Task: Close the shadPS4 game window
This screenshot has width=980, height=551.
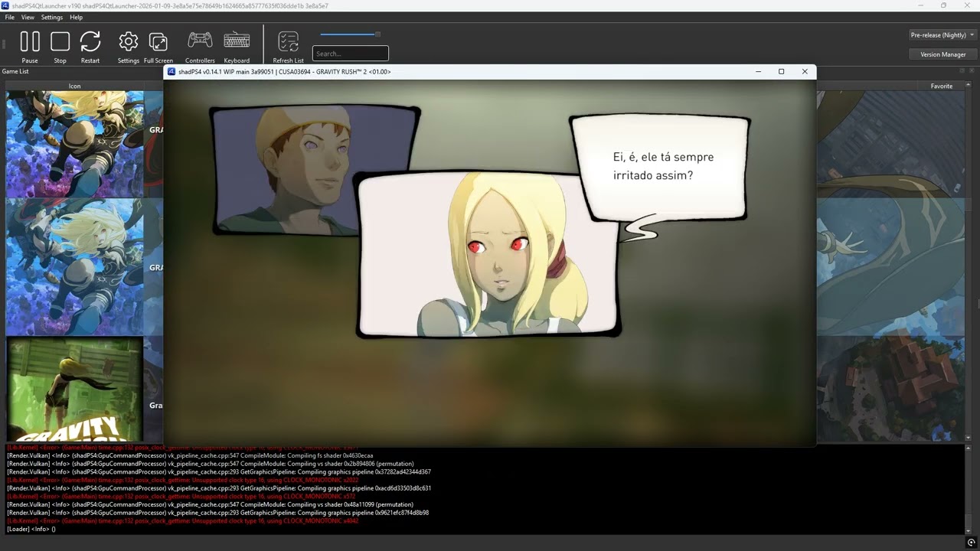Action: (x=805, y=71)
